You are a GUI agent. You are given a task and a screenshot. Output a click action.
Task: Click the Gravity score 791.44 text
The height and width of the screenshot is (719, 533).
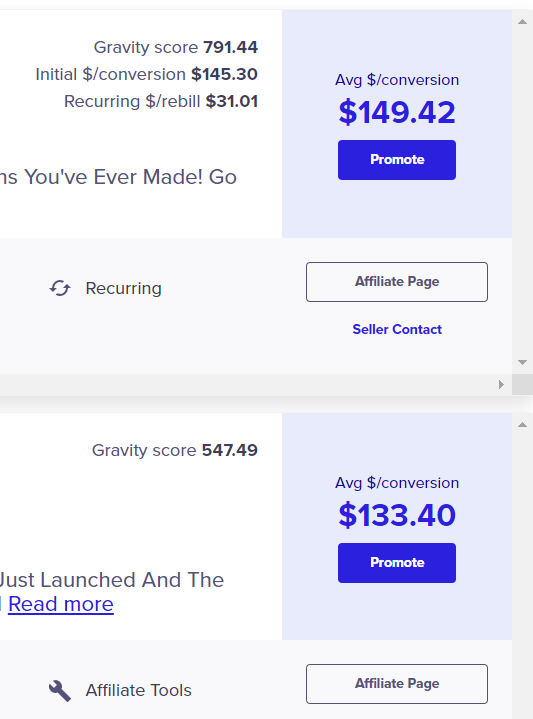[176, 47]
